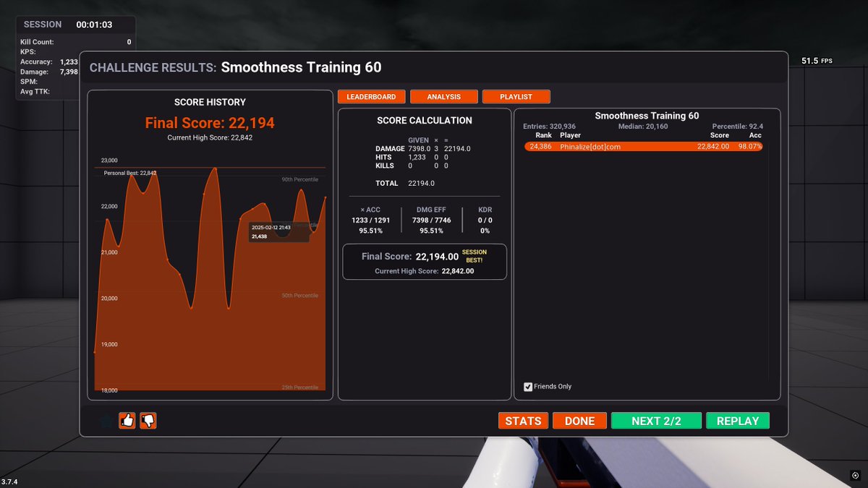Click the SCORE CALCULATION panel title
The width and height of the screenshot is (868, 488).
[425, 121]
